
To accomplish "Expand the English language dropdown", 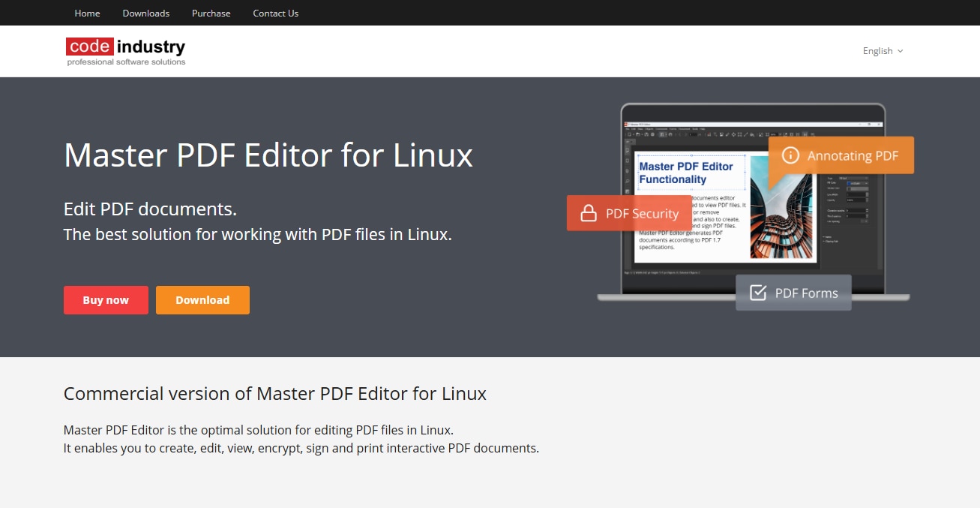I will click(883, 51).
